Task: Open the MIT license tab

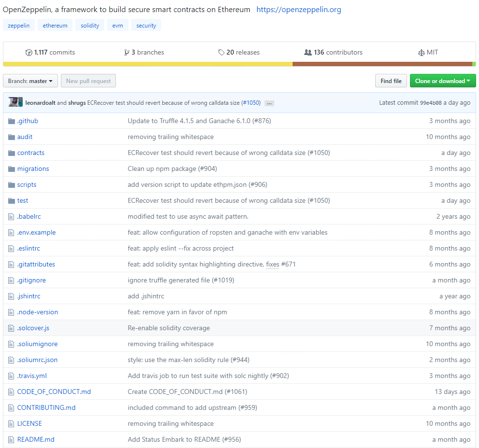Action: coord(428,52)
